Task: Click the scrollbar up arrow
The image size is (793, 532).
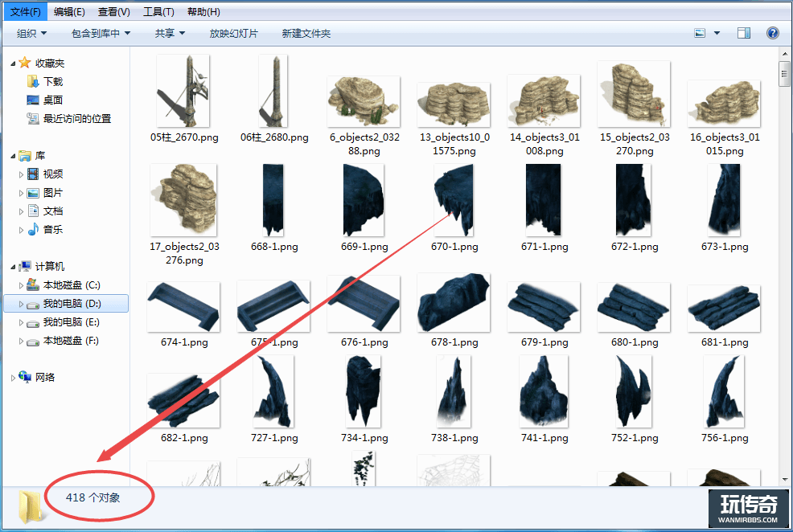Action: coord(784,54)
